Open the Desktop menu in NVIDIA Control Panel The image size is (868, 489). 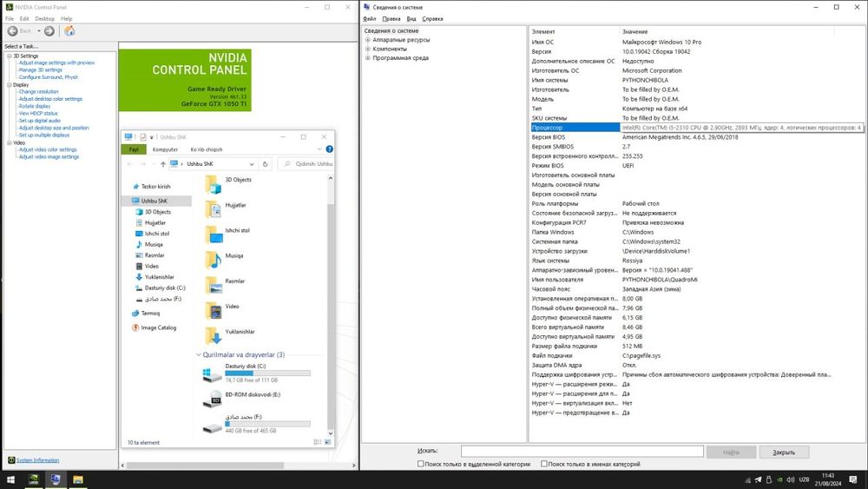45,19
